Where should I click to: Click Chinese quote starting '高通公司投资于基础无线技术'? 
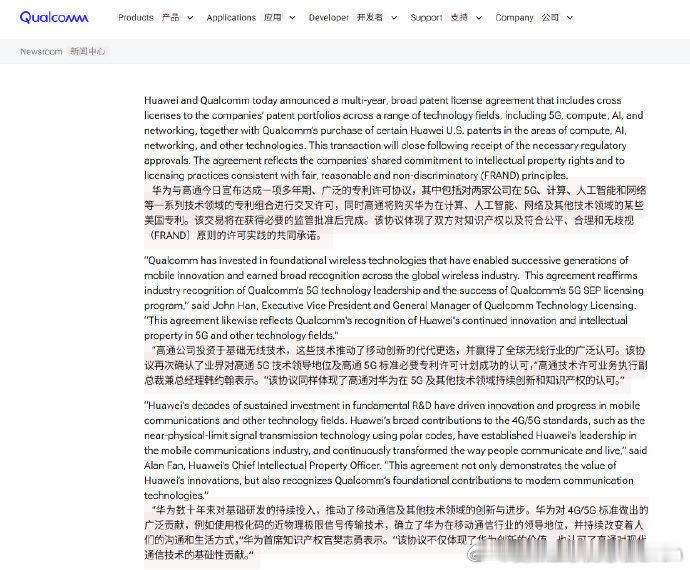[396, 365]
